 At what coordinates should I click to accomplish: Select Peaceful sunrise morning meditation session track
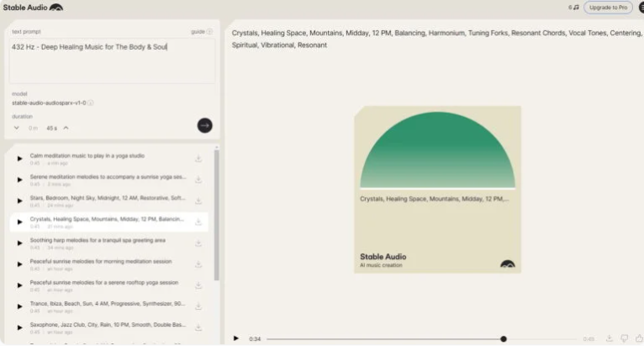click(x=108, y=264)
